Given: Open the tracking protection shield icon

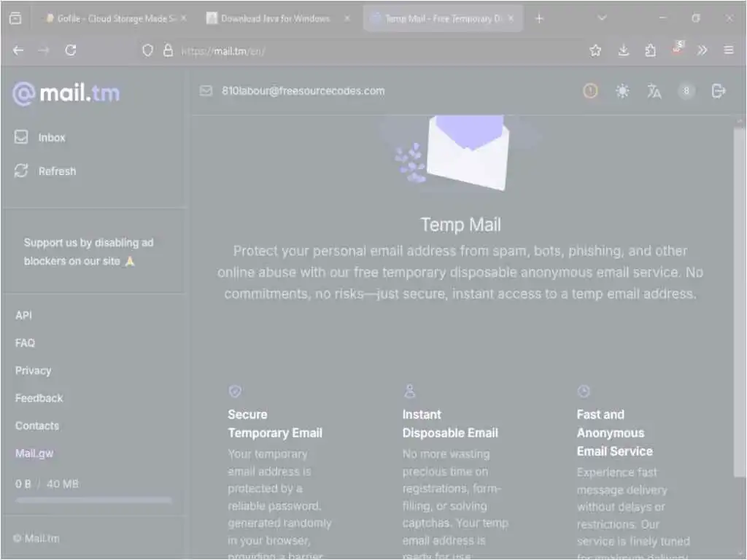Looking at the screenshot, I should click(147, 50).
